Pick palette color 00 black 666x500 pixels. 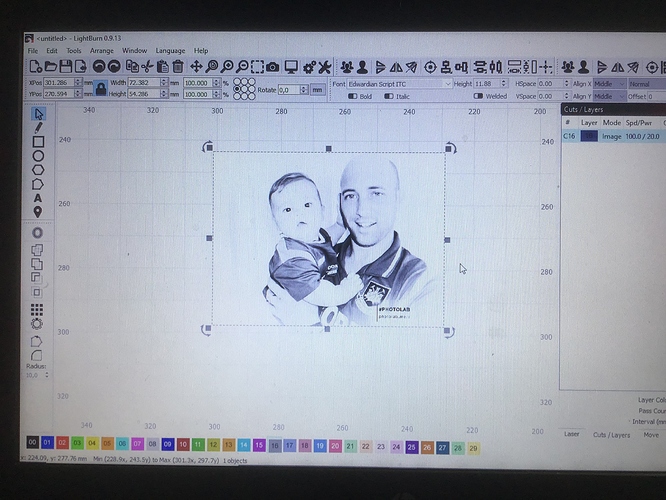pos(32,442)
